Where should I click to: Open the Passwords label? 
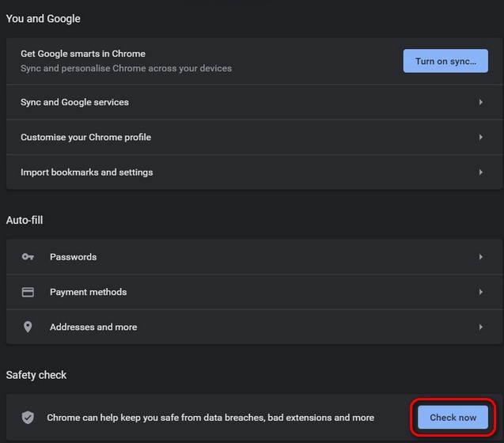(74, 257)
